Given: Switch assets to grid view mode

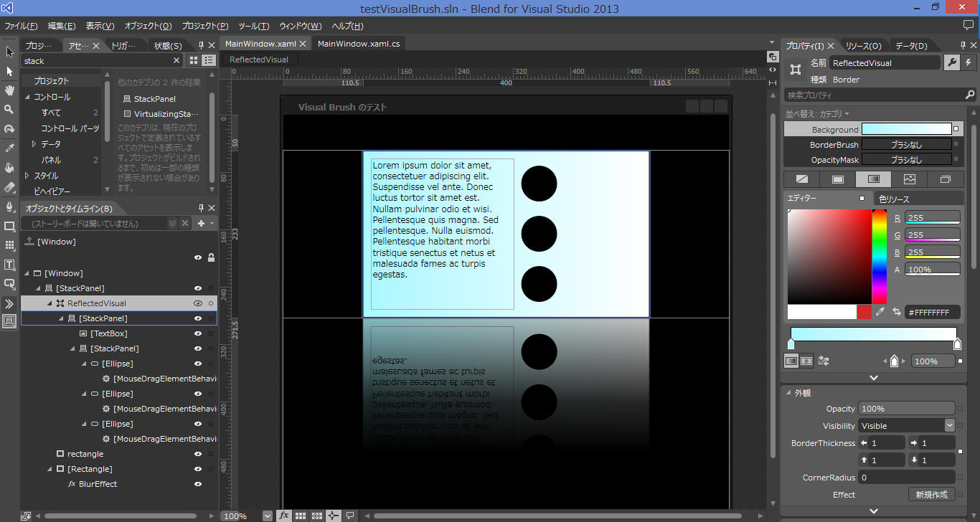Looking at the screenshot, I should click(x=194, y=61).
